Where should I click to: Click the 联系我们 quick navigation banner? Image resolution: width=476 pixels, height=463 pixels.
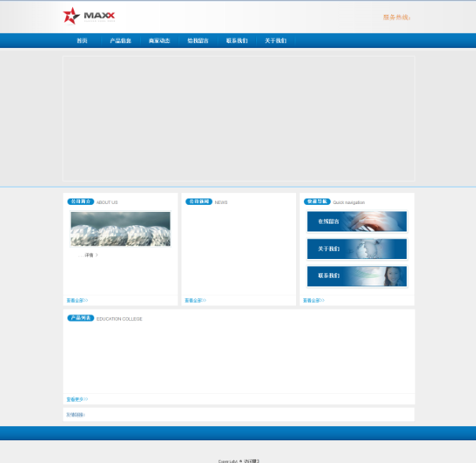pyautogui.click(x=357, y=276)
